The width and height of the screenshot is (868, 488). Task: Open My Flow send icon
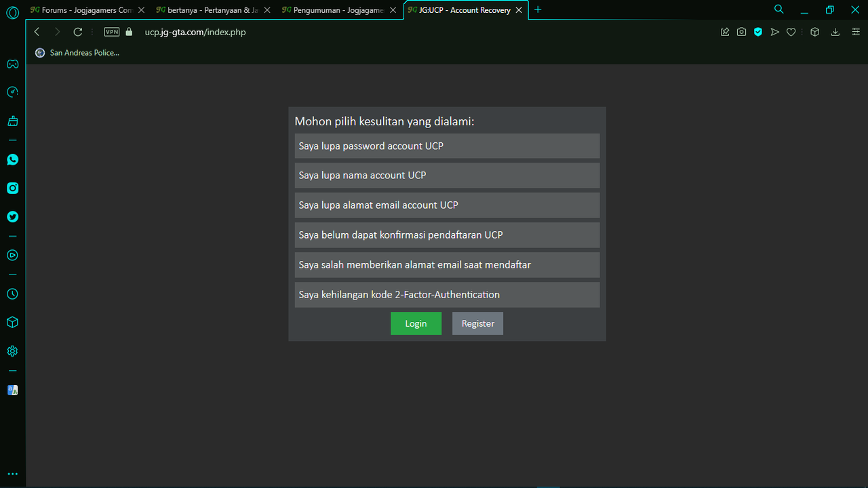tap(774, 32)
